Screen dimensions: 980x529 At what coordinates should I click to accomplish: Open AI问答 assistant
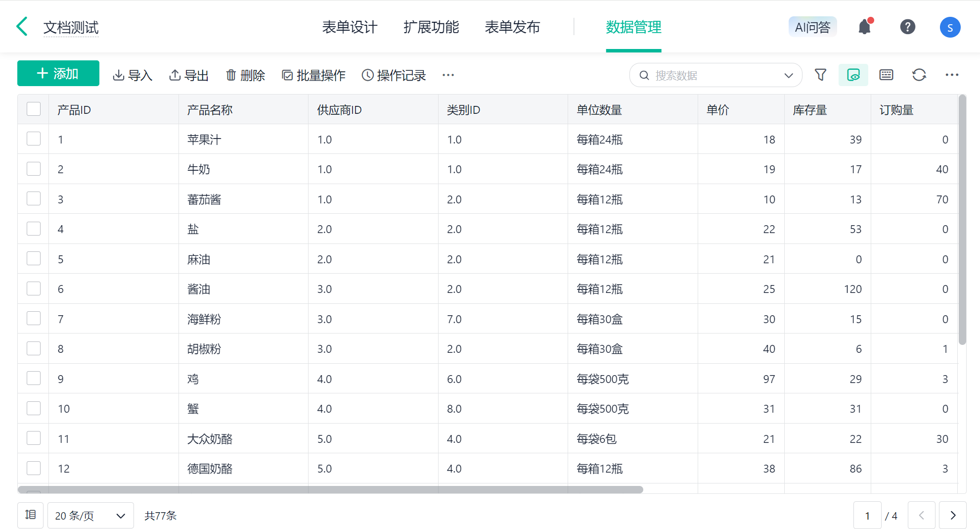pos(812,27)
